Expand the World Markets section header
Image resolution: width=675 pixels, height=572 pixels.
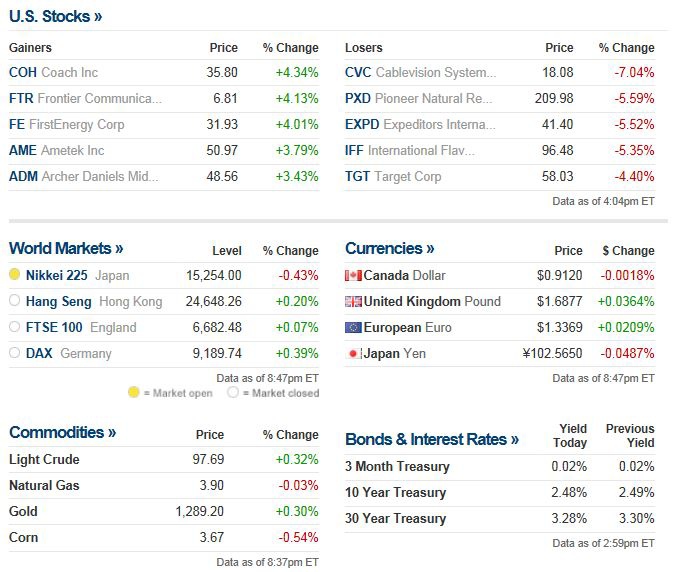tap(66, 248)
